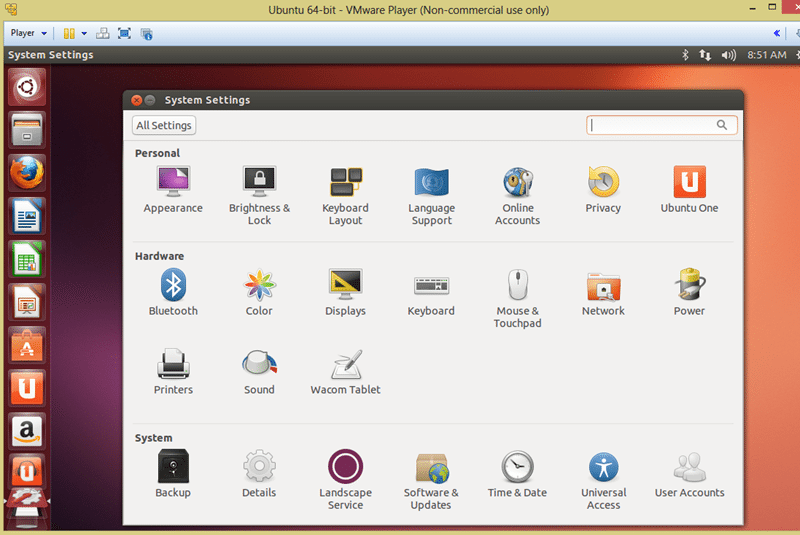
Task: Open Privacy settings
Action: pos(603,189)
